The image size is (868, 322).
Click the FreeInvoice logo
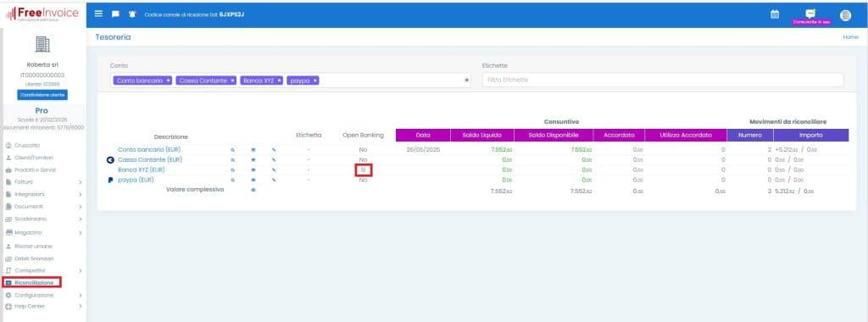tap(42, 14)
